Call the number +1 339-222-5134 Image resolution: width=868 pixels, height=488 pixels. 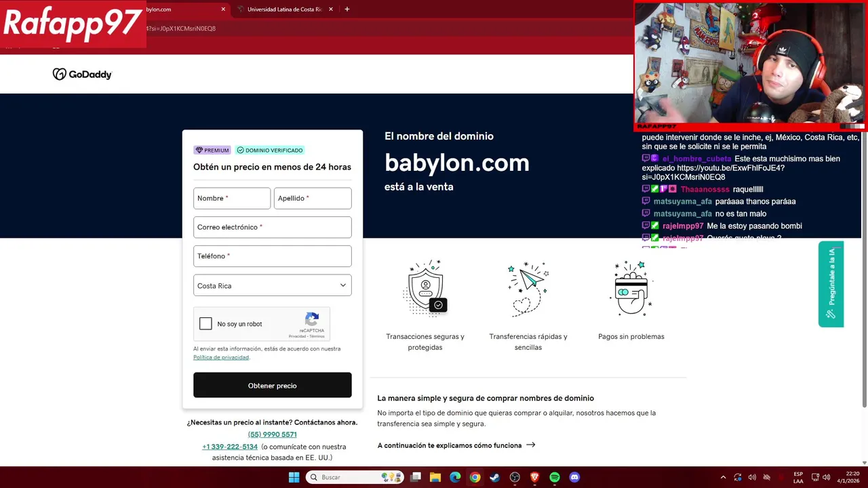230,447
